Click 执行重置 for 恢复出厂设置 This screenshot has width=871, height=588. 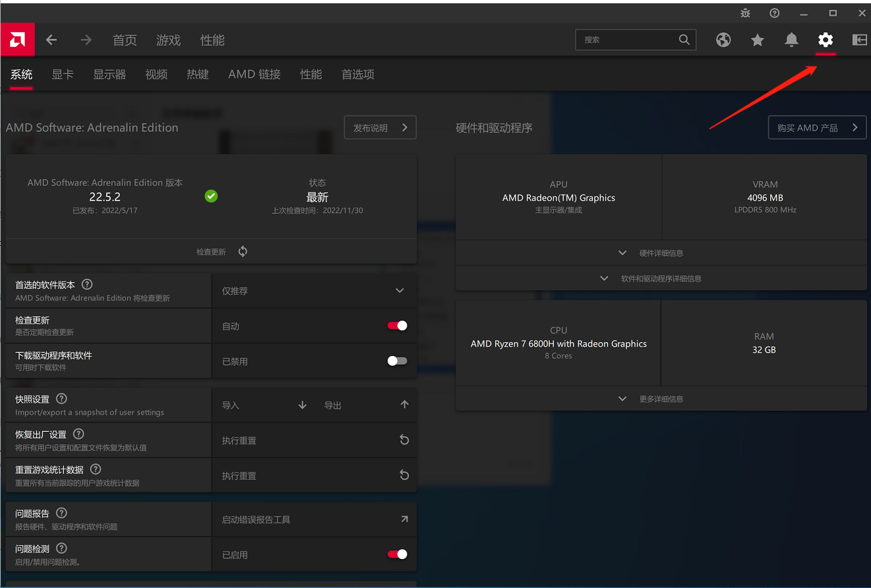coord(239,440)
